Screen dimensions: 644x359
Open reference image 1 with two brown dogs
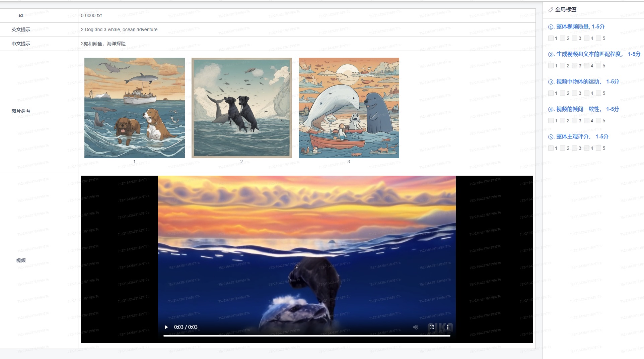[x=135, y=108]
